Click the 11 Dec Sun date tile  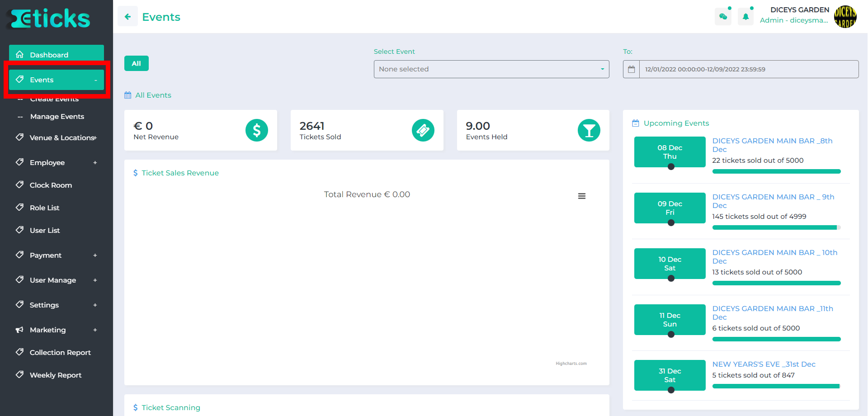[670, 320]
